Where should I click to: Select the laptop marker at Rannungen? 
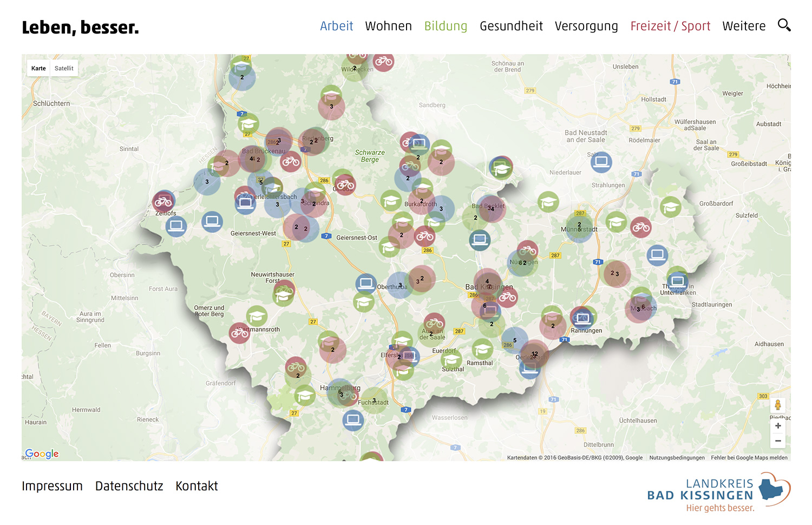582,318
